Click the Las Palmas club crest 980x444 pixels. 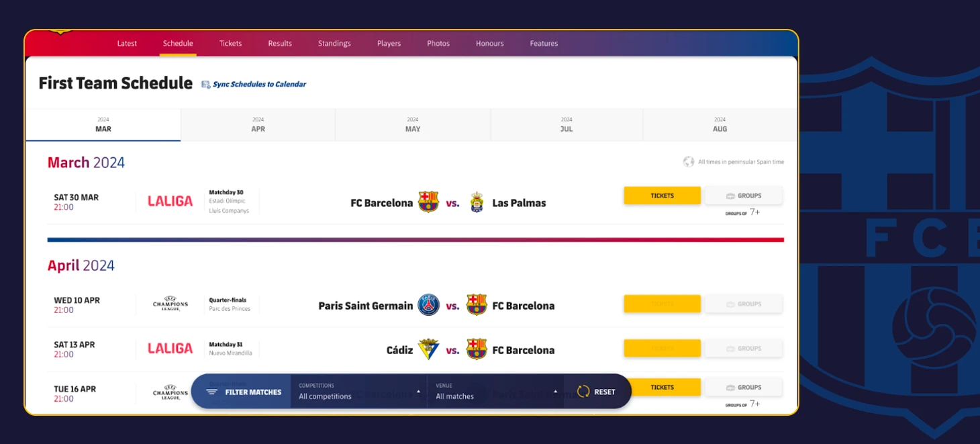coord(477,202)
